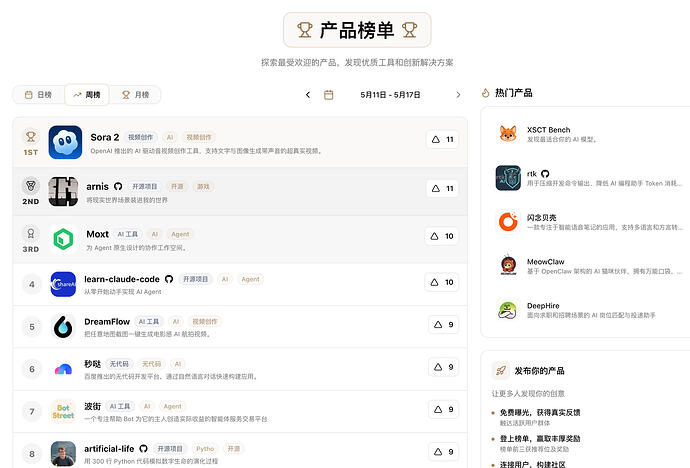Open the artificial-life author thumbnail
Screen dimensions: 690x468
click(63, 453)
